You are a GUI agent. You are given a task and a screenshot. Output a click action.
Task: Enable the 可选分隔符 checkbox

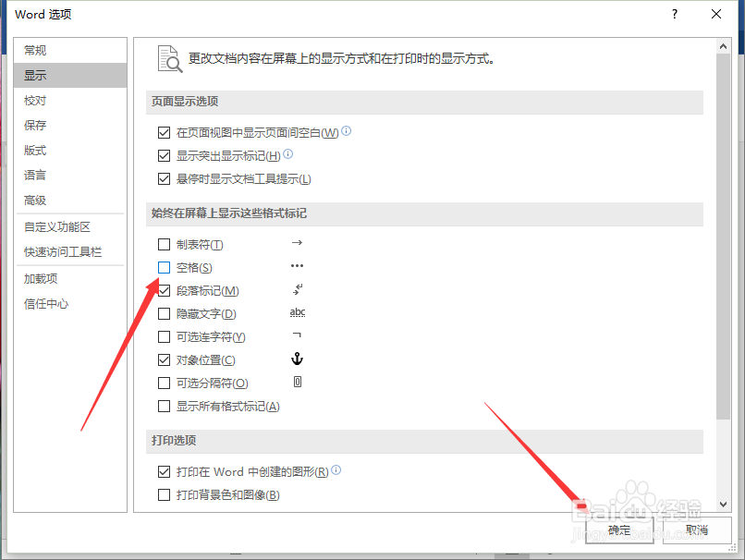coord(164,383)
